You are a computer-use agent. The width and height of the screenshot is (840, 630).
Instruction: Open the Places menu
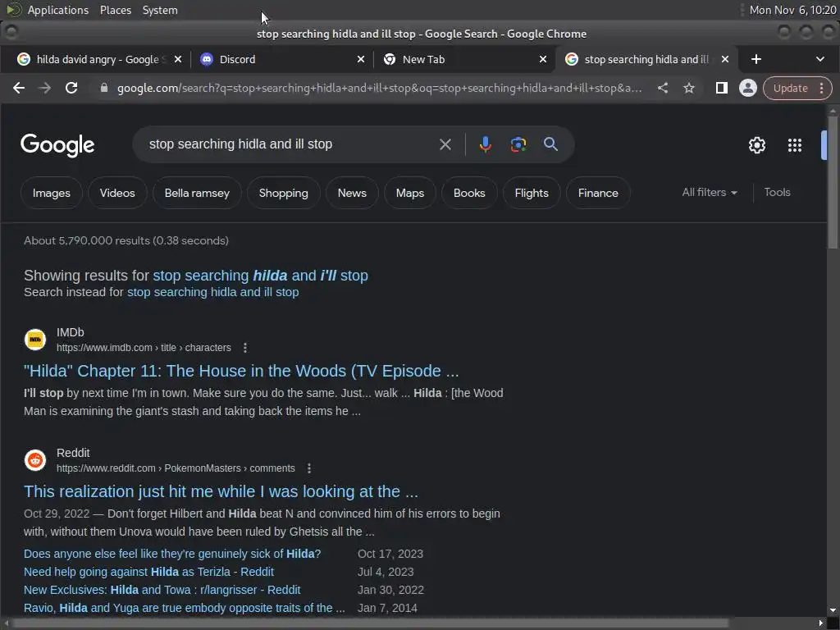tap(116, 10)
